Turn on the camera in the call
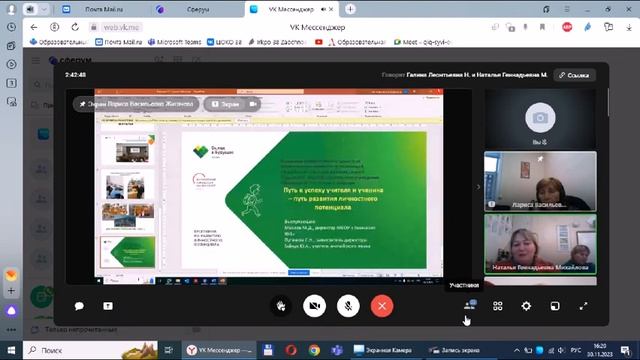 click(x=314, y=306)
